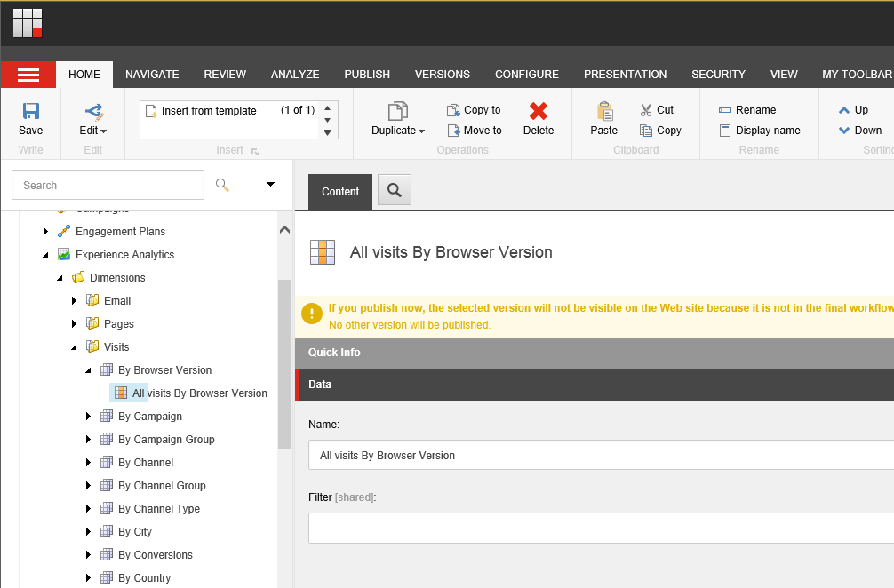894x588 pixels.
Task: Click the Rename button
Action: [747, 110]
